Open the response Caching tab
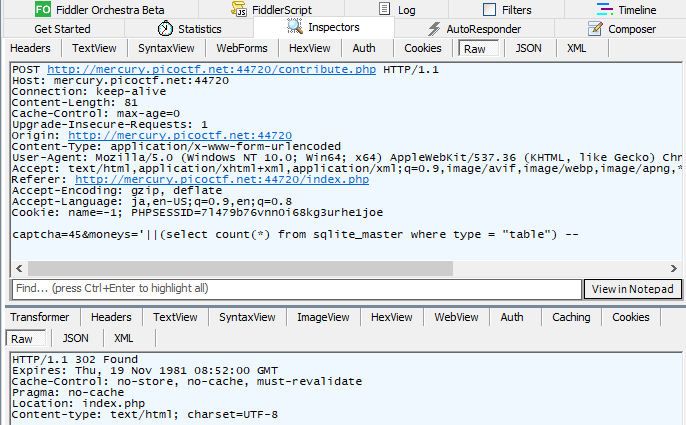Image resolution: width=686 pixels, height=425 pixels. pyautogui.click(x=571, y=317)
